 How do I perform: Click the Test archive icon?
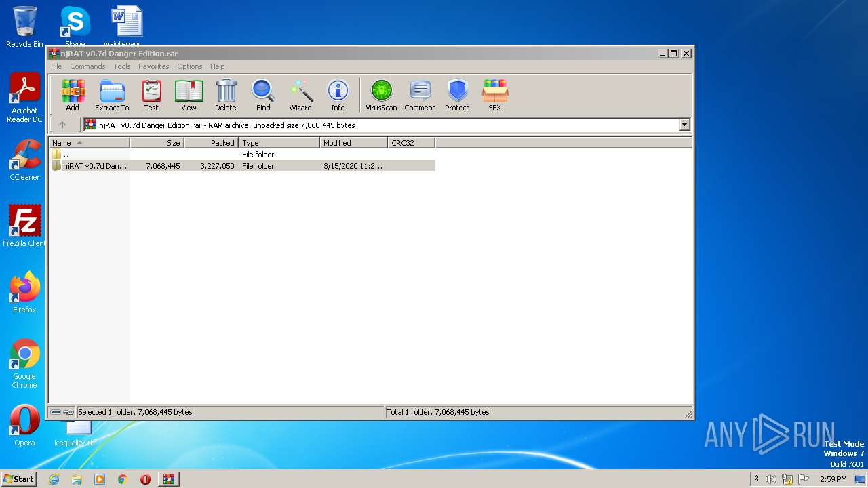click(151, 96)
